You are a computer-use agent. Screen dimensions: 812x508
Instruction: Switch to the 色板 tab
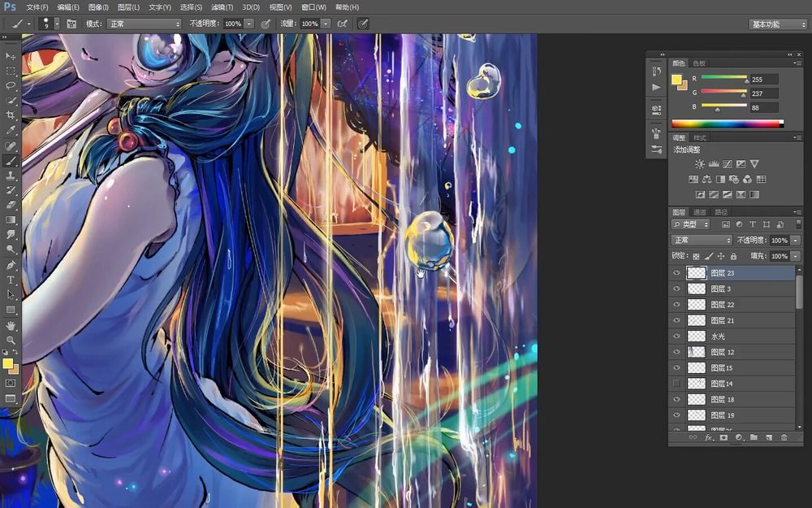point(699,63)
